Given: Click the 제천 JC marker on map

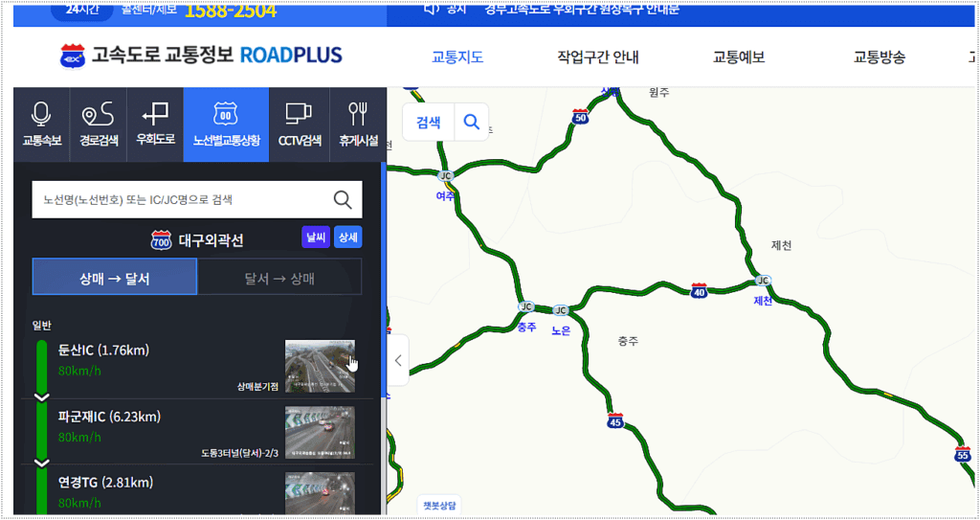Looking at the screenshot, I should click(763, 280).
